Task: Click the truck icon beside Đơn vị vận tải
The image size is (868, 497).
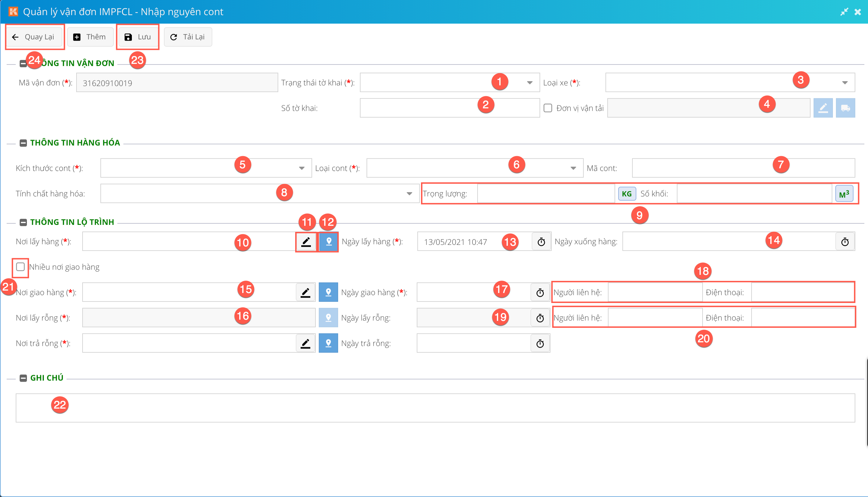Action: point(845,108)
